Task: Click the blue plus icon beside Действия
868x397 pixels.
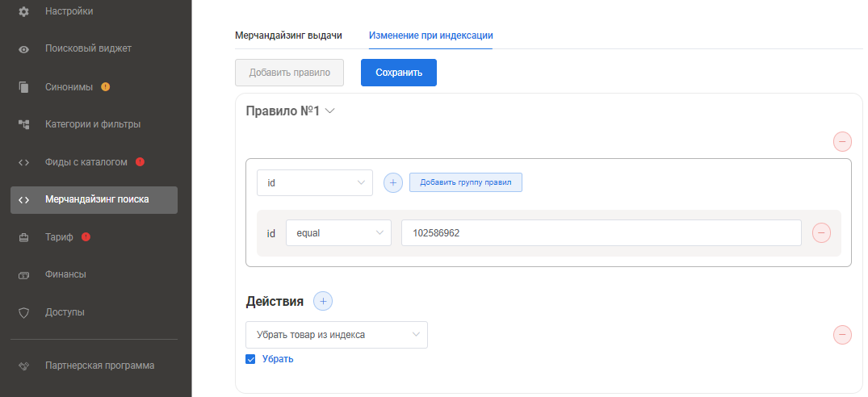Action: point(323,301)
